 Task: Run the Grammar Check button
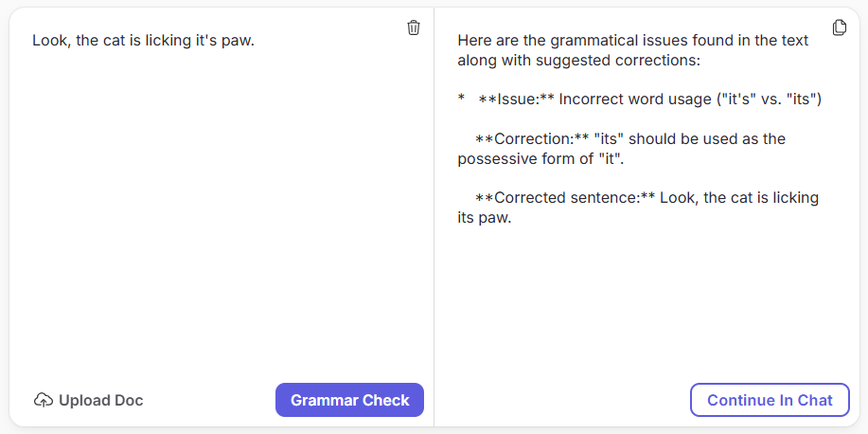349,400
